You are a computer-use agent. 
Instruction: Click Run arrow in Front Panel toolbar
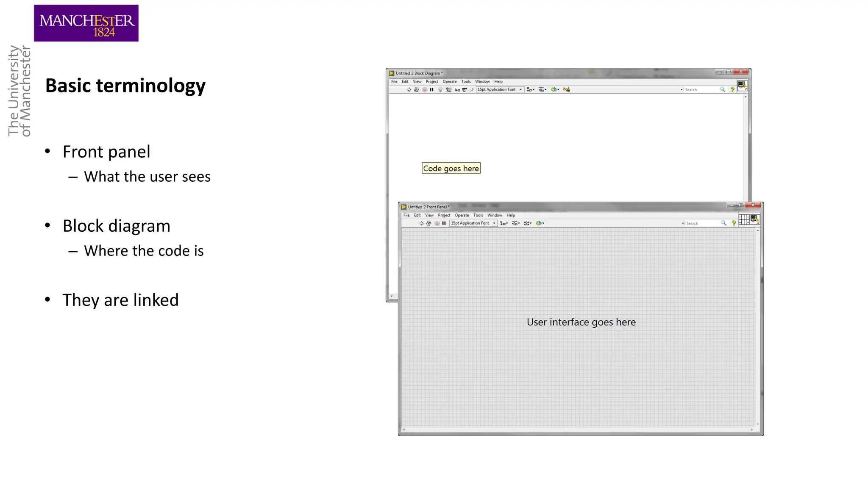click(421, 223)
